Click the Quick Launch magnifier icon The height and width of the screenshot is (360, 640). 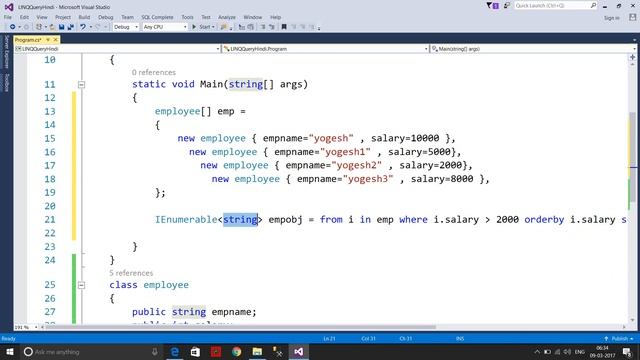click(x=593, y=5)
